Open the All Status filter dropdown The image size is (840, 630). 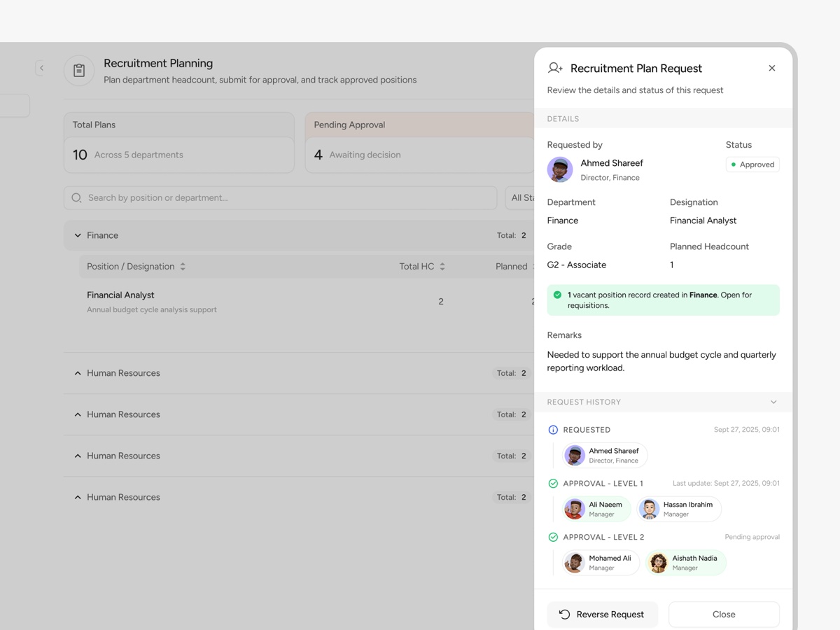pyautogui.click(x=520, y=198)
